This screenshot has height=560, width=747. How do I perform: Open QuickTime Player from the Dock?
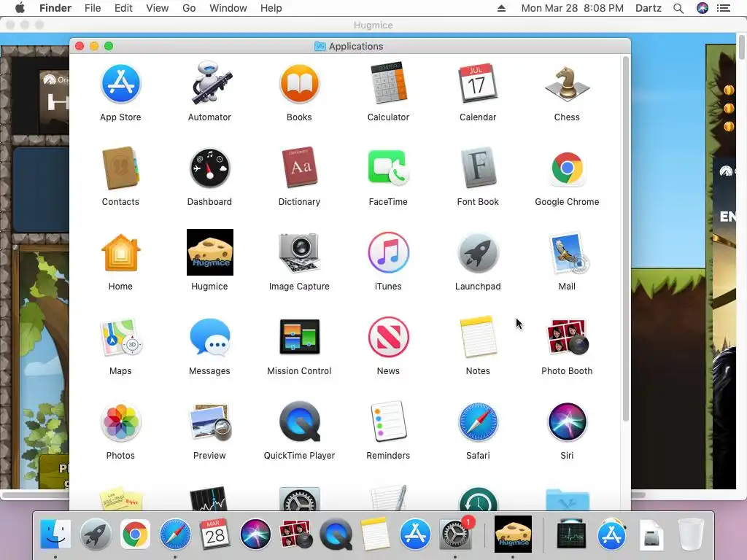[x=336, y=534]
